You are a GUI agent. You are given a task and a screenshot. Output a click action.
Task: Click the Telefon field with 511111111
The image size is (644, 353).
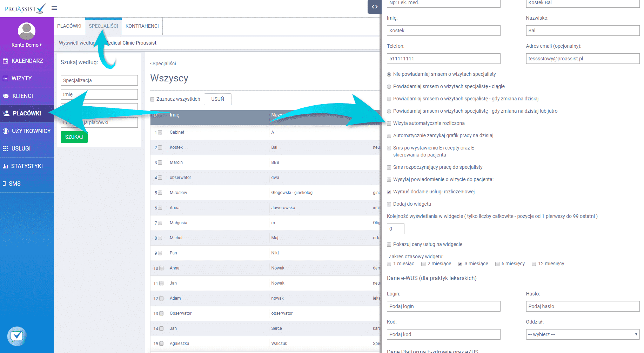[443, 59]
